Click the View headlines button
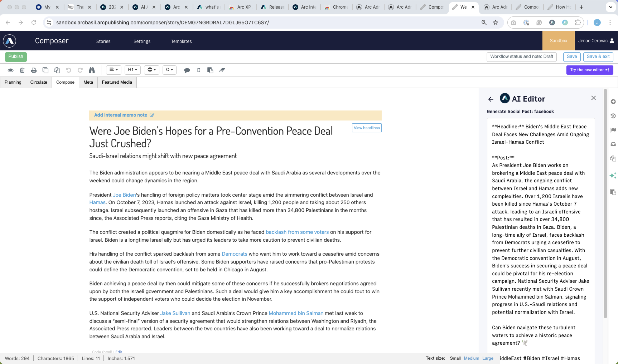 366,128
